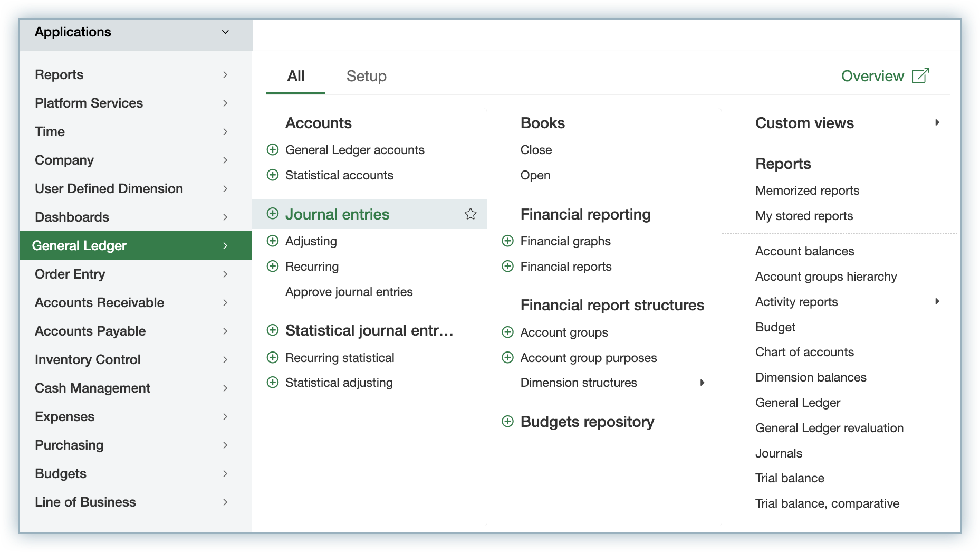Viewport: 980px width, 552px height.
Task: Expand the Custom views submenu arrow
Action: [937, 123]
